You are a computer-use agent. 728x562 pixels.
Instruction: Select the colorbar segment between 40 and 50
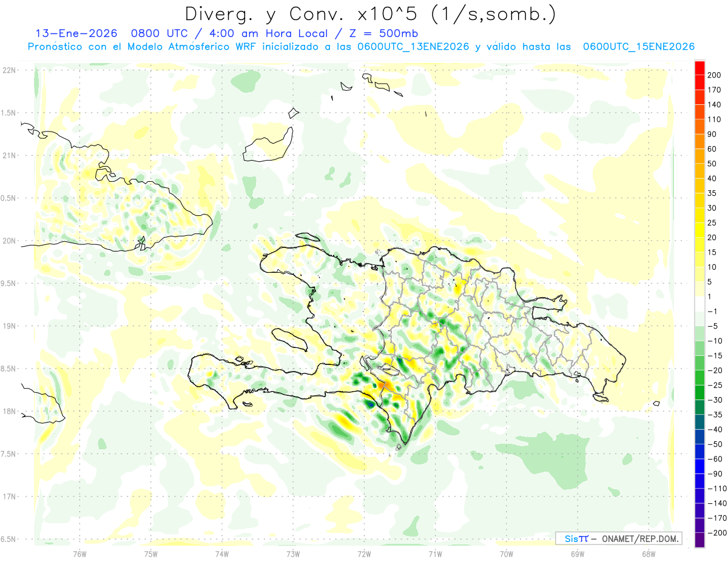(x=699, y=171)
